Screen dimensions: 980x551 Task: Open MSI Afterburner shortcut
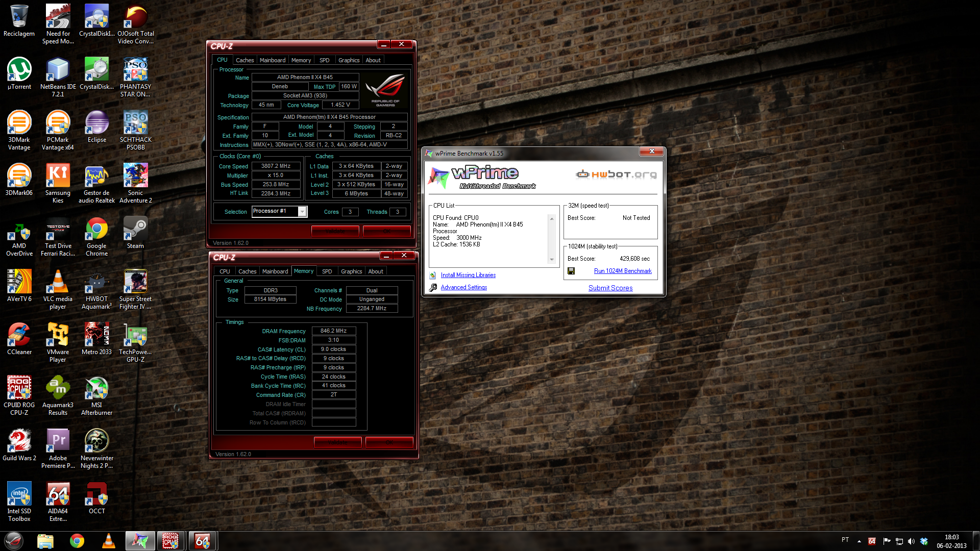(x=96, y=395)
